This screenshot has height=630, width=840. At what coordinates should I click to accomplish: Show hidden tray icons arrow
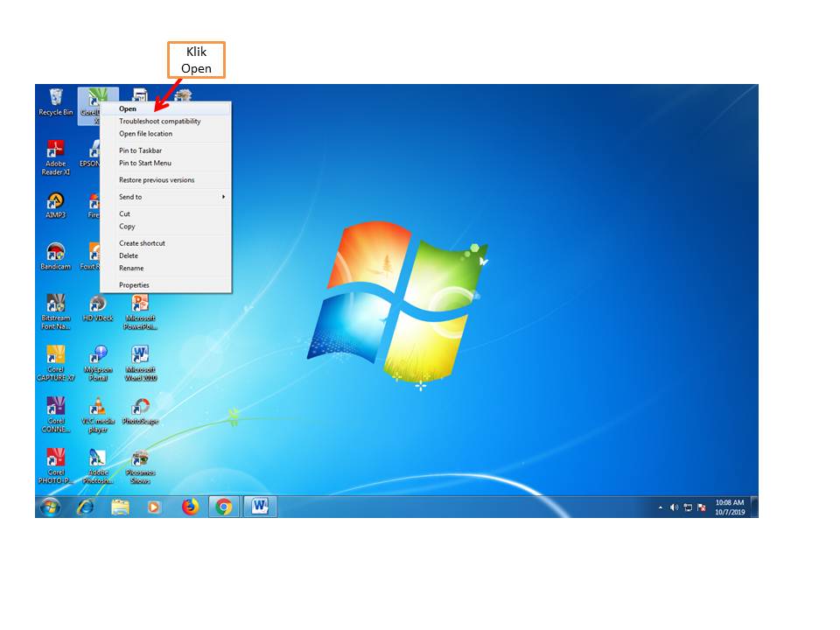point(661,507)
